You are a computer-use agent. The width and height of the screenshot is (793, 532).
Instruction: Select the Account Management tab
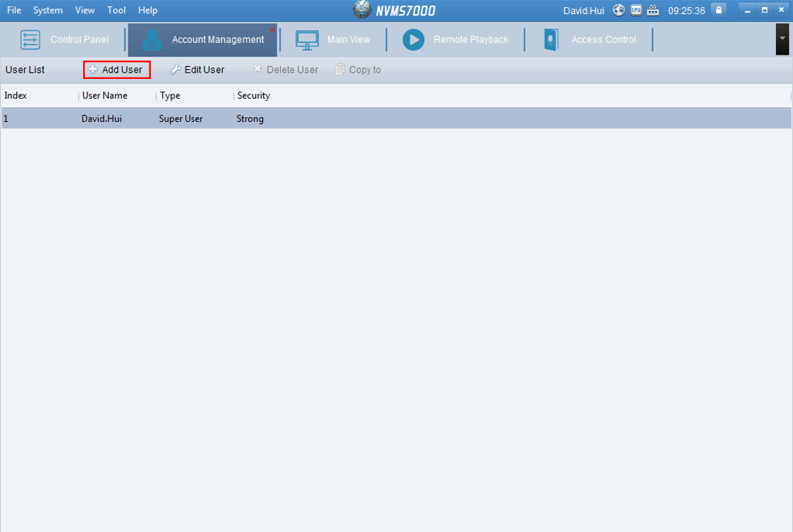click(202, 39)
